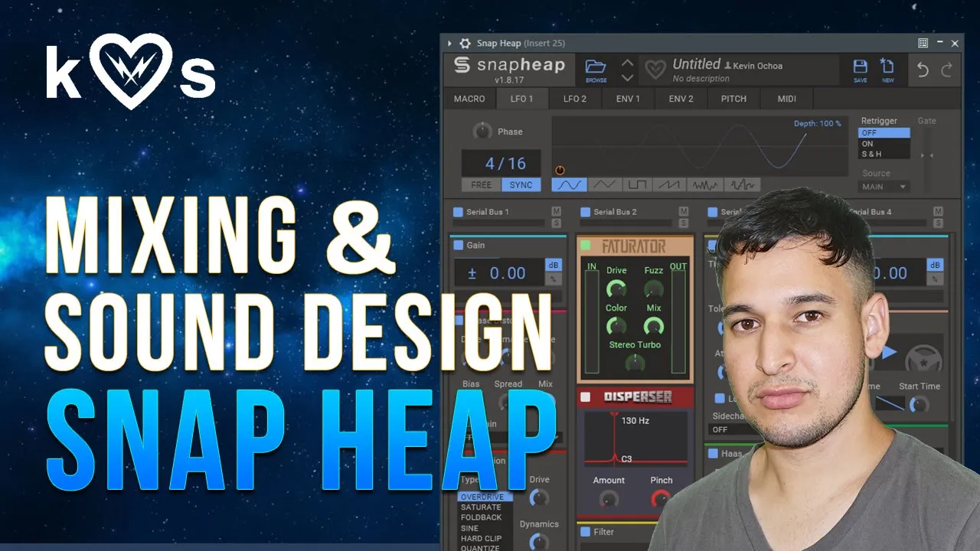Click the 4 / 16 LFO rate field
The width and height of the screenshot is (980, 551).
[x=501, y=163]
